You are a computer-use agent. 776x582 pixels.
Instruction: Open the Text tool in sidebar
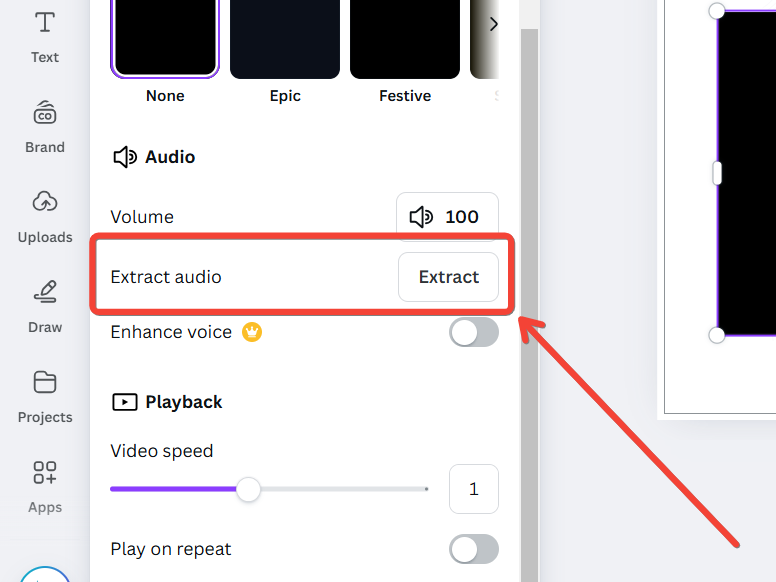click(45, 36)
